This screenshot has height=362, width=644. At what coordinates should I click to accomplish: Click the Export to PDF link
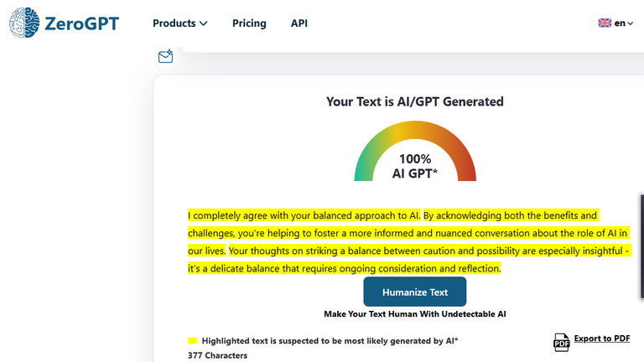click(602, 339)
